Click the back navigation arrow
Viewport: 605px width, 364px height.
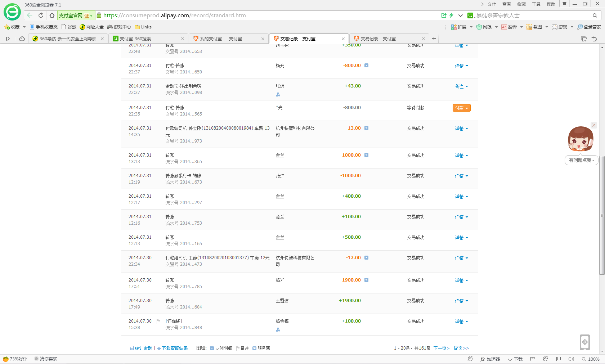click(30, 15)
